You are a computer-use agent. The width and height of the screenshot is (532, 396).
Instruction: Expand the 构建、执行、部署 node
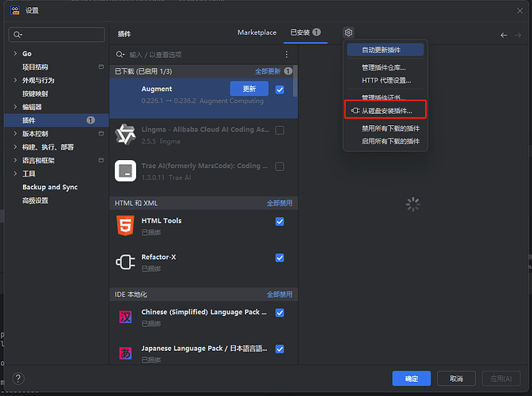point(15,147)
